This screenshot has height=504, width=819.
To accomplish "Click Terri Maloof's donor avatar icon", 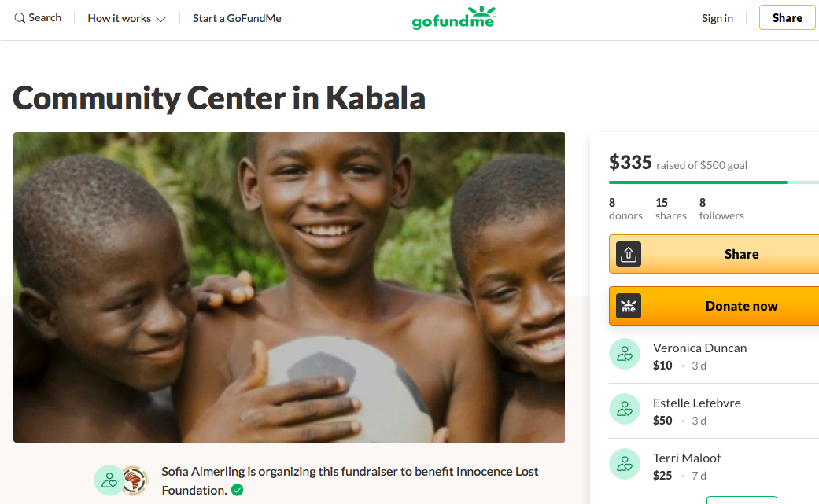I will pyautogui.click(x=625, y=464).
